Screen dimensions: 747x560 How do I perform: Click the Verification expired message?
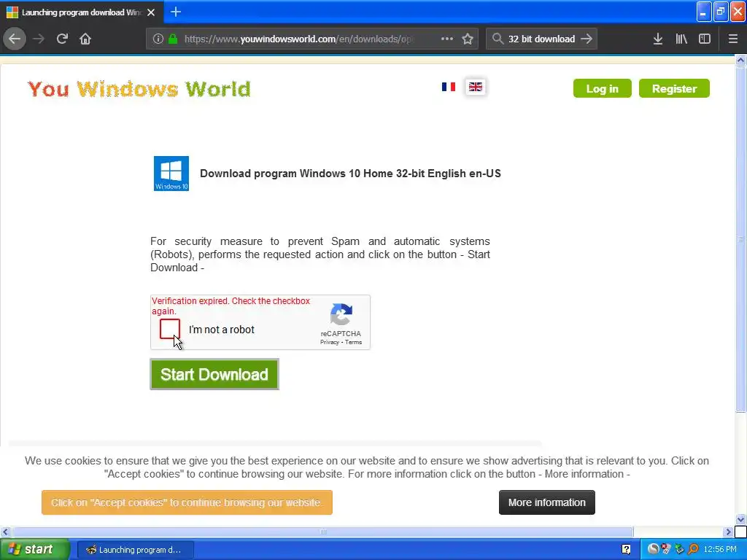point(231,306)
